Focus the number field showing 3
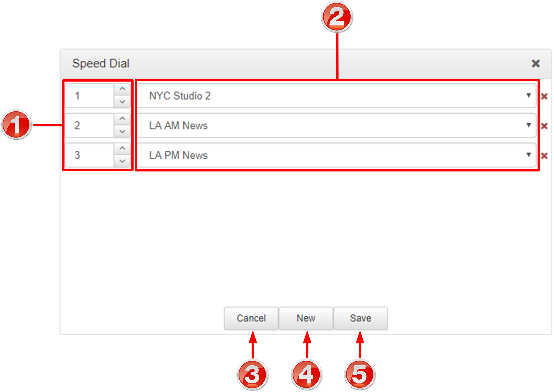Viewport: 554px width, 392px height. (x=90, y=155)
